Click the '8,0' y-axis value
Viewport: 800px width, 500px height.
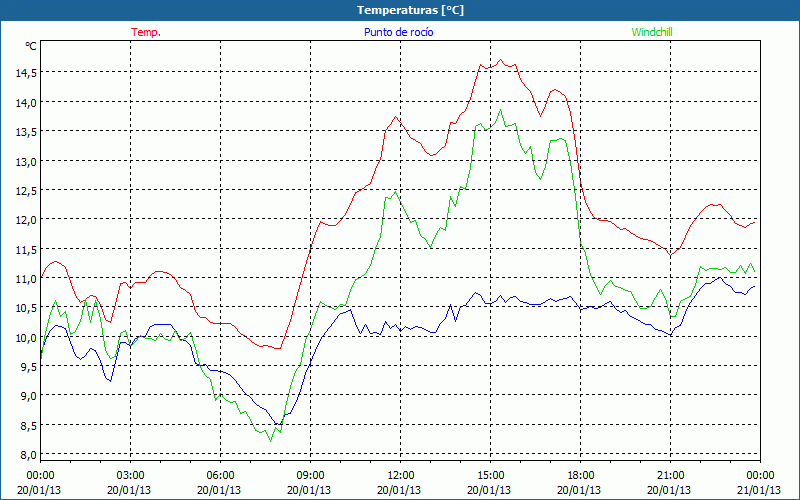tap(29, 455)
